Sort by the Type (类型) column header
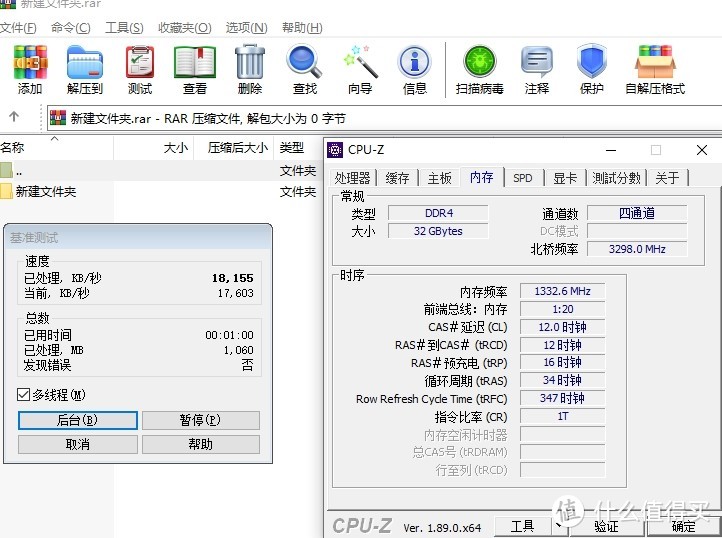722x538 pixels. coord(297,148)
